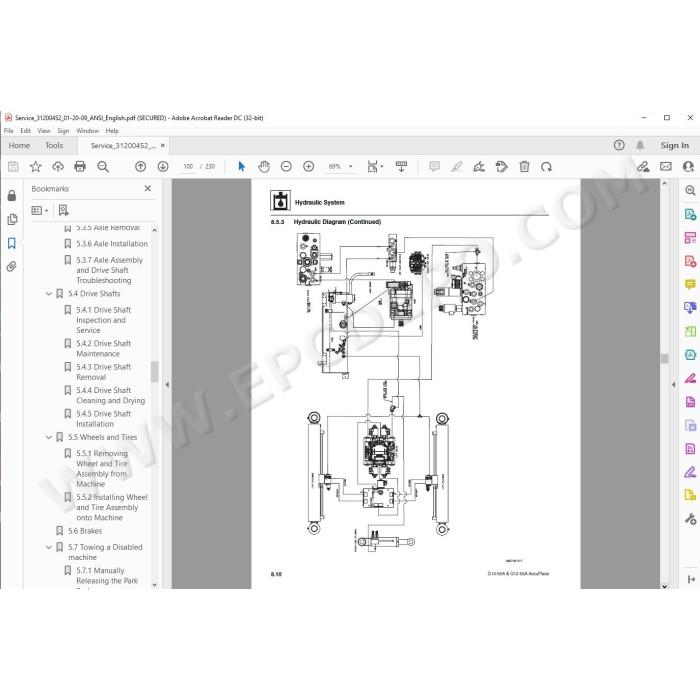700x700 pixels.
Task: Close the Service_31200452 document tab
Action: [163, 146]
